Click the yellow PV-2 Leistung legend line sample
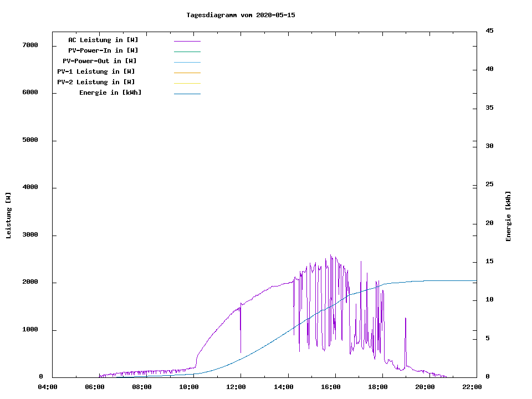The height and width of the screenshot is (399, 532). click(187, 83)
